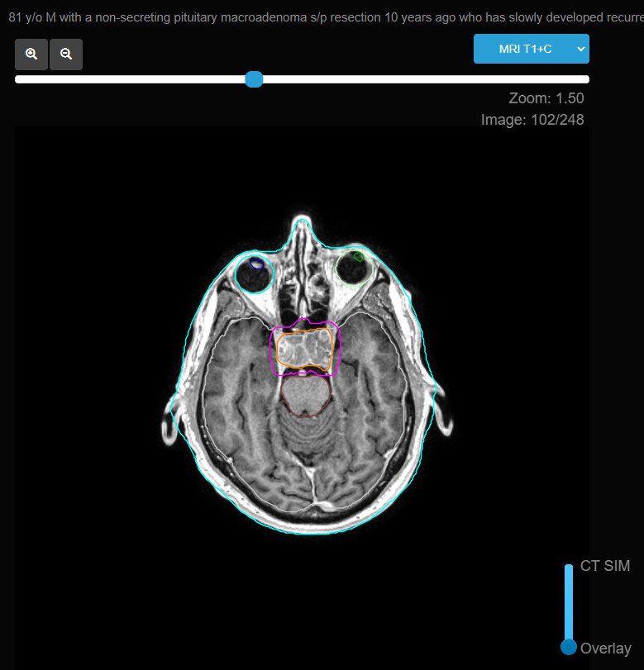Click the CT SIM overlay slider handle
Image resolution: width=644 pixels, height=670 pixels.
click(569, 647)
